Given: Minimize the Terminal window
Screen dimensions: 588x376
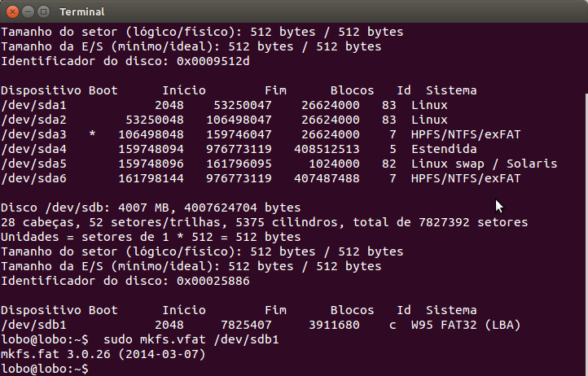Looking at the screenshot, I should click(x=26, y=12).
